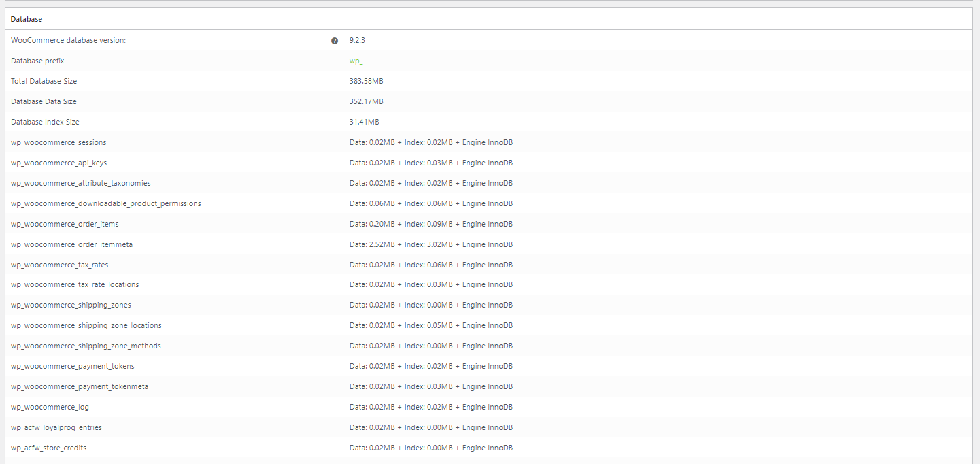Image resolution: width=980 pixels, height=464 pixels.
Task: Click the help icon beside WooCommerce database version
Action: tap(335, 41)
